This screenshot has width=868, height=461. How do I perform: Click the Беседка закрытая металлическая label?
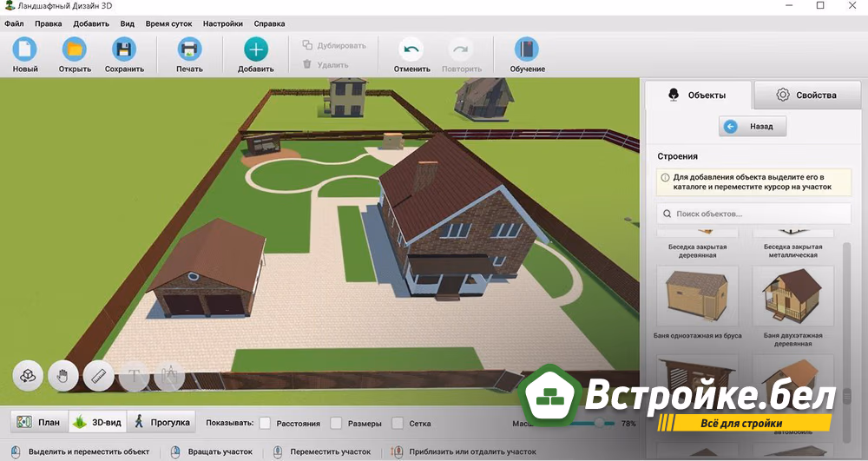pos(792,251)
